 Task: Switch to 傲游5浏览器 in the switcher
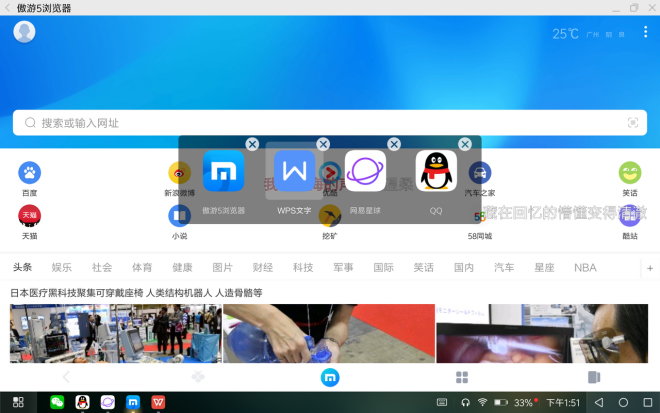coord(223,172)
